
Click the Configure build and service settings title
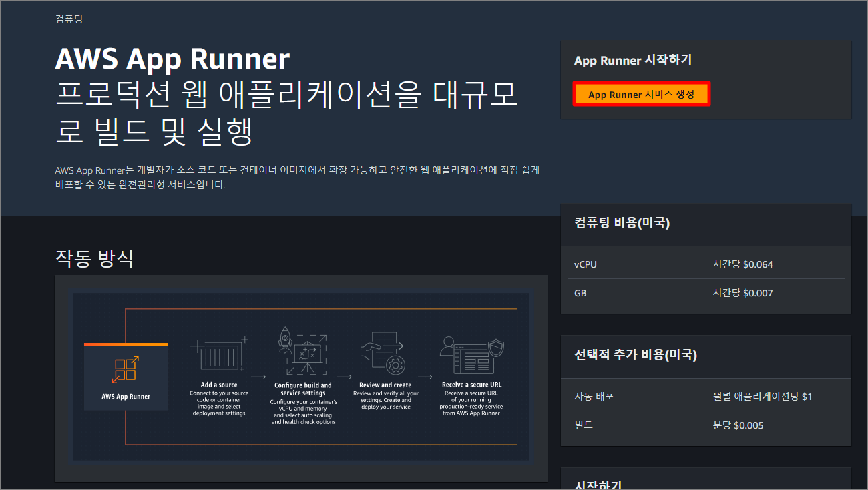(303, 389)
